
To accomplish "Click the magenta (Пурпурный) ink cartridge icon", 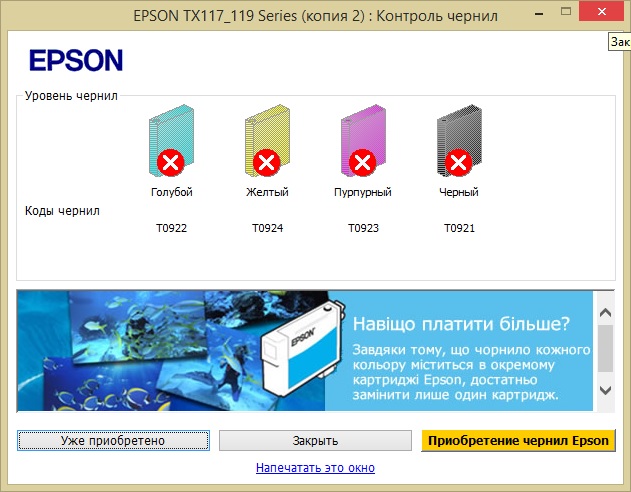I will pyautogui.click(x=363, y=141).
